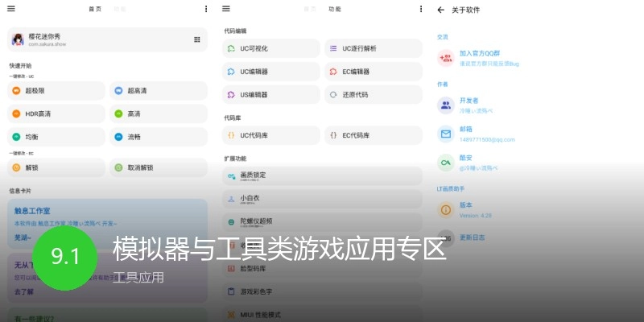The width and height of the screenshot is (644, 322).
Task: Tap the 解锁 button
Action: [56, 167]
